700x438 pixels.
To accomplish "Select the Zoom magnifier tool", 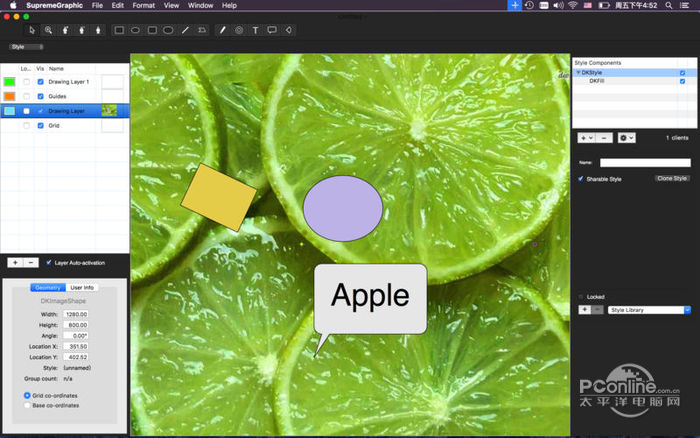I will (x=48, y=30).
